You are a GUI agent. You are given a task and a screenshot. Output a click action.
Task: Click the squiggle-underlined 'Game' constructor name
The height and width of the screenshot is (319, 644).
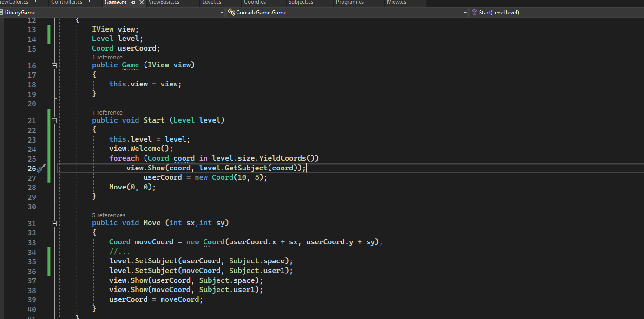point(131,65)
